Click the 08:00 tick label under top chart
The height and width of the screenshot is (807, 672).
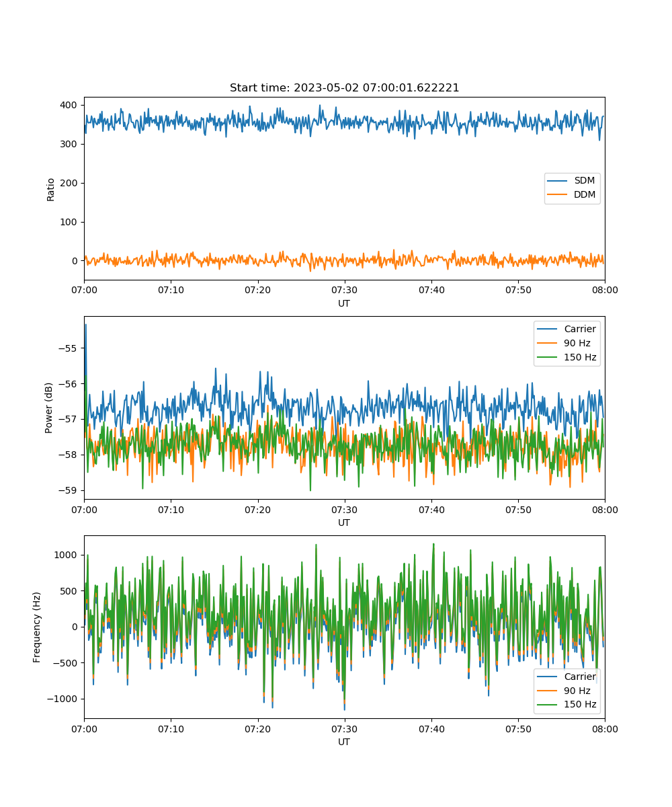coord(605,290)
